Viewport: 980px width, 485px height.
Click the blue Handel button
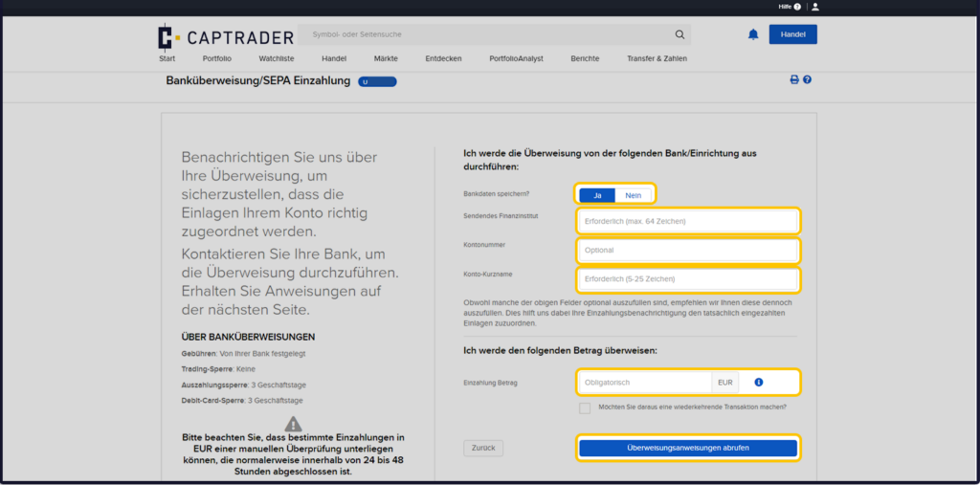point(793,34)
